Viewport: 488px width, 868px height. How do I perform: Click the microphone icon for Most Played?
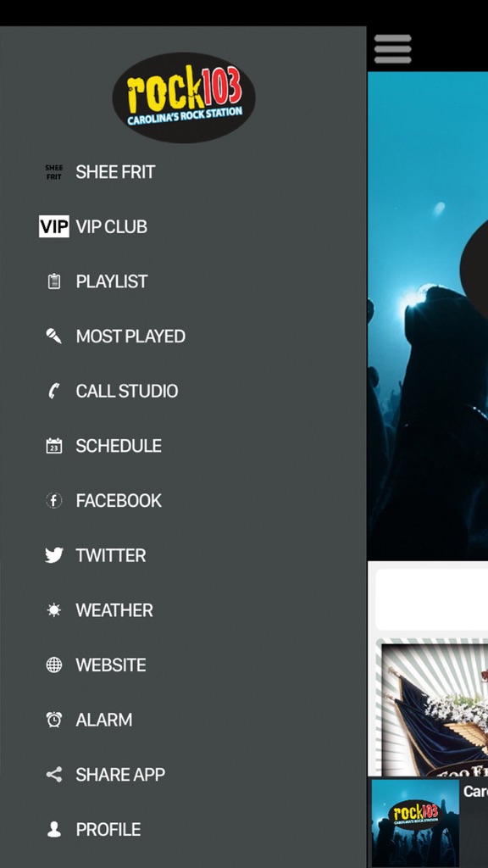pyautogui.click(x=53, y=336)
